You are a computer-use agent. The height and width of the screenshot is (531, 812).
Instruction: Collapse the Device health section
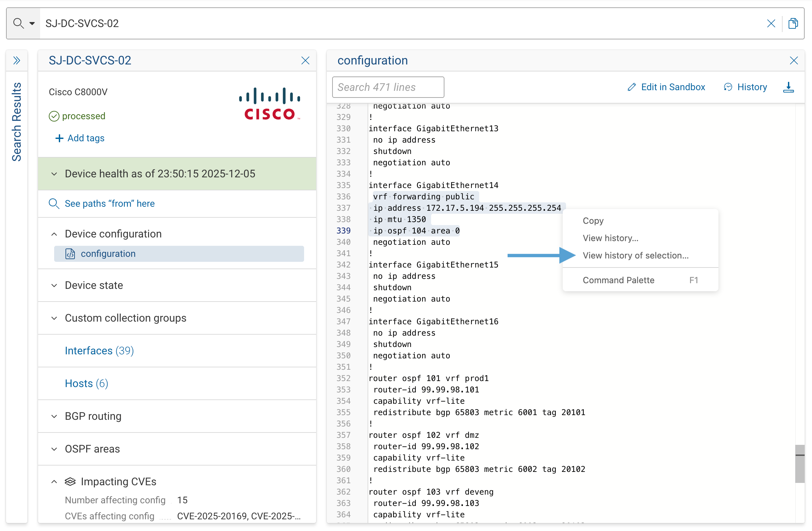pos(54,174)
